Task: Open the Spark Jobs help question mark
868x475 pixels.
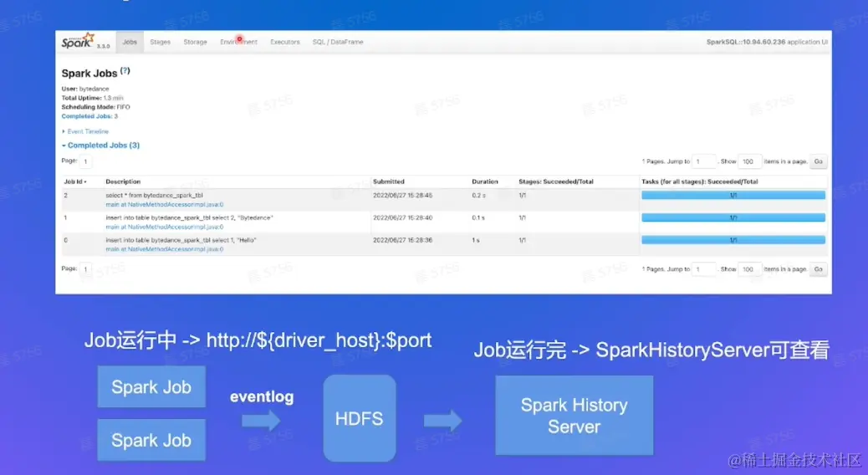Action: [x=125, y=71]
